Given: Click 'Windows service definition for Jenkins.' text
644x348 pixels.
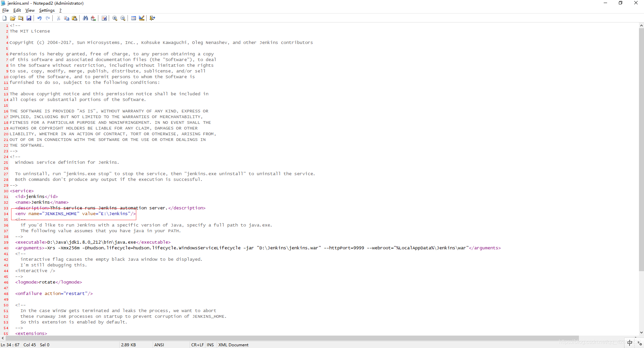Looking at the screenshot, I should pos(67,162).
